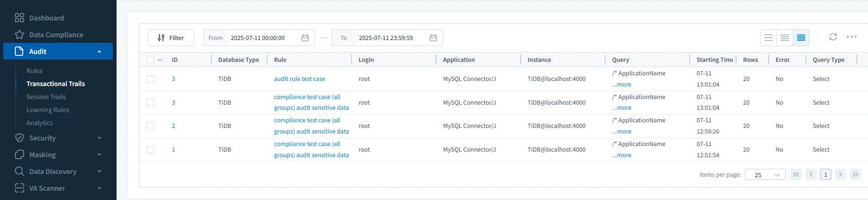868x200 pixels.
Task: Toggle the select-all checkbox in the table header
Action: [150, 60]
